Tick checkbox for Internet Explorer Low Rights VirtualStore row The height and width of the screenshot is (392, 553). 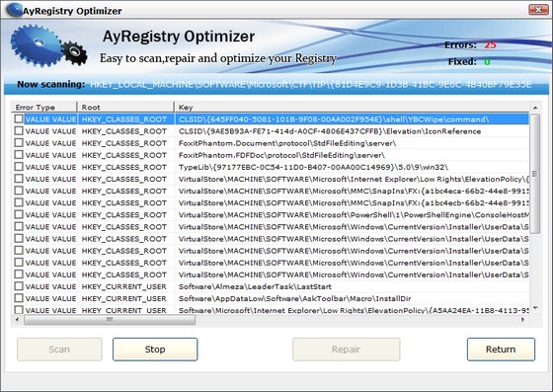click(x=19, y=179)
